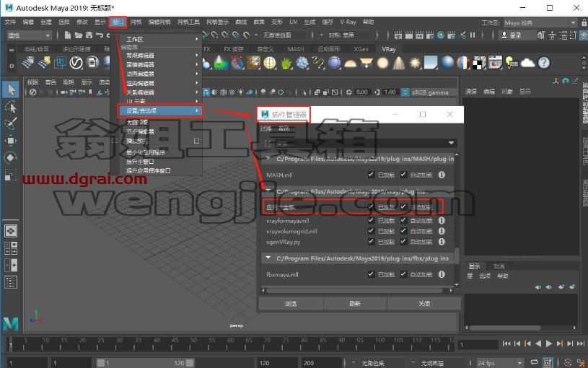Switch to the XGen shelf tab
Screen dimensions: 588x368
click(361, 49)
